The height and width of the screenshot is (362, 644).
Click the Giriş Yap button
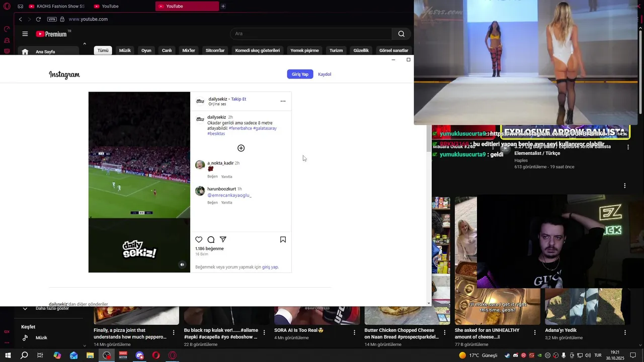(x=300, y=74)
